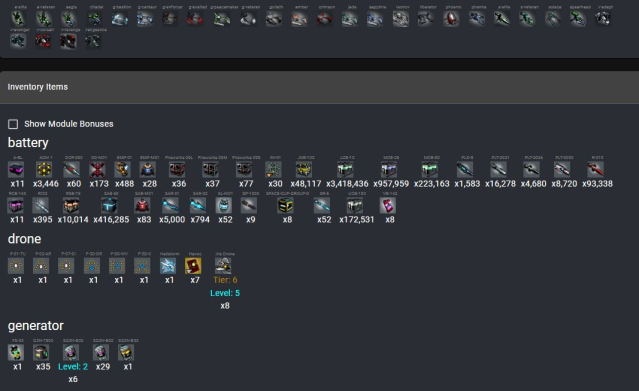The width and height of the screenshot is (639, 391).
Task: Select the generator with x35 count
Action: click(41, 352)
